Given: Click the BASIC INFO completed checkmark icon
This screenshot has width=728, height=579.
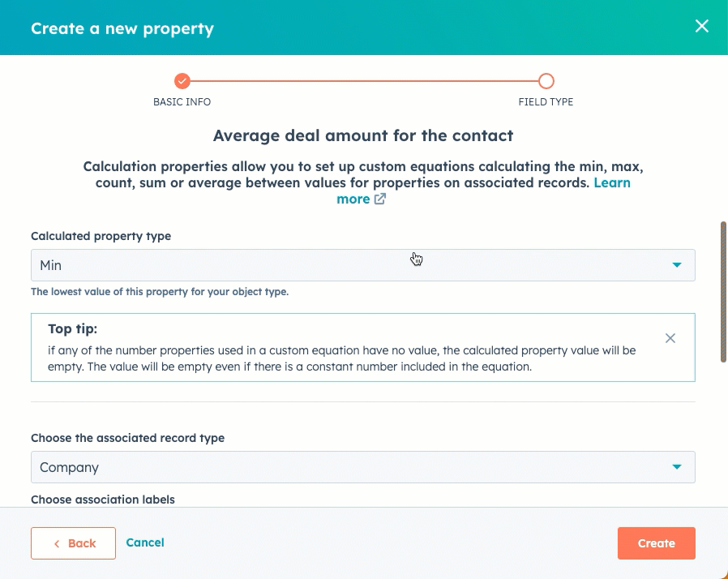Looking at the screenshot, I should tap(182, 81).
